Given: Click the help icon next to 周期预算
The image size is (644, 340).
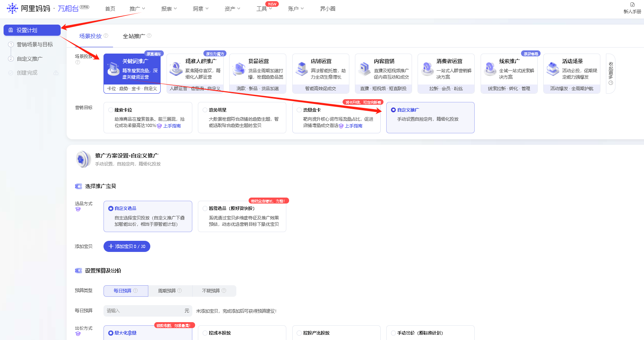Looking at the screenshot, I should 180,291.
